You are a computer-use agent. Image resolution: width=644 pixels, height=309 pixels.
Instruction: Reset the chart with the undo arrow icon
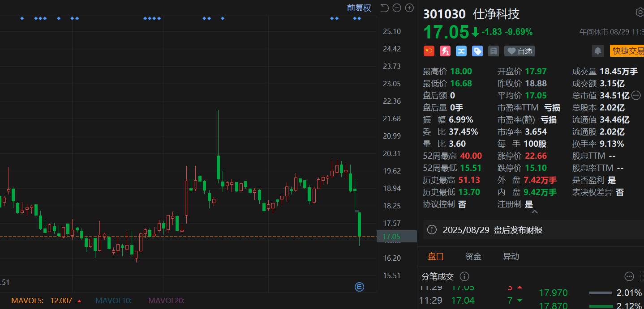(384, 8)
